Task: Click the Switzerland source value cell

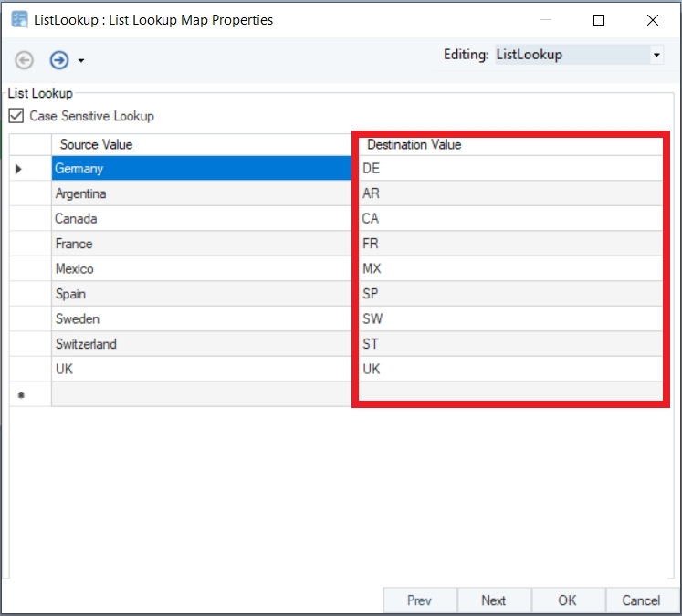Action: (201, 344)
